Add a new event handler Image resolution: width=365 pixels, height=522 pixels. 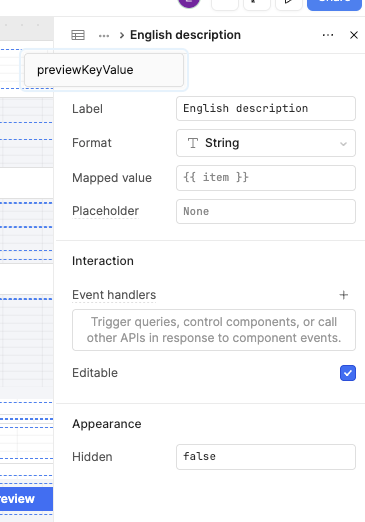(344, 295)
